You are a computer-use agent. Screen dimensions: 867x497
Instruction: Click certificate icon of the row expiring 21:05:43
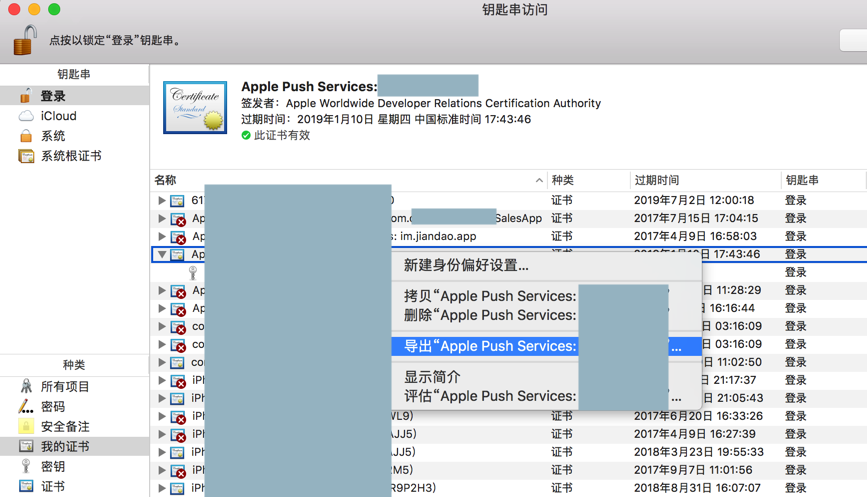point(177,398)
